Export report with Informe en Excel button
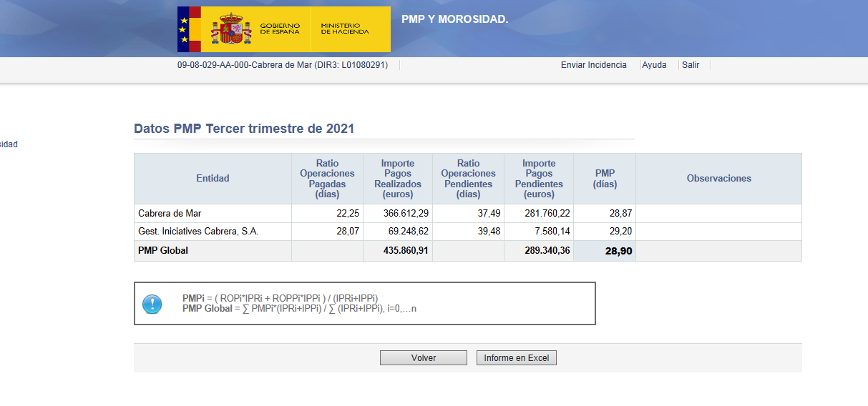 516,358
